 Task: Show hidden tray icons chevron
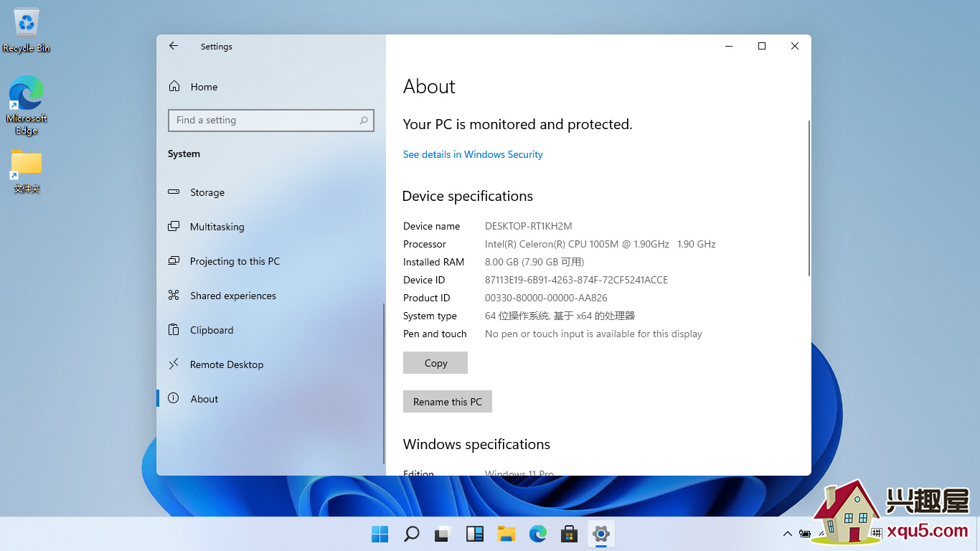click(x=787, y=534)
